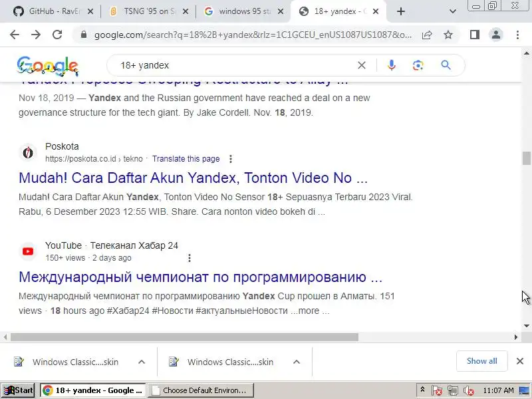This screenshot has height=399, width=532.
Task: Click Translate this page link
Action: pos(186,159)
